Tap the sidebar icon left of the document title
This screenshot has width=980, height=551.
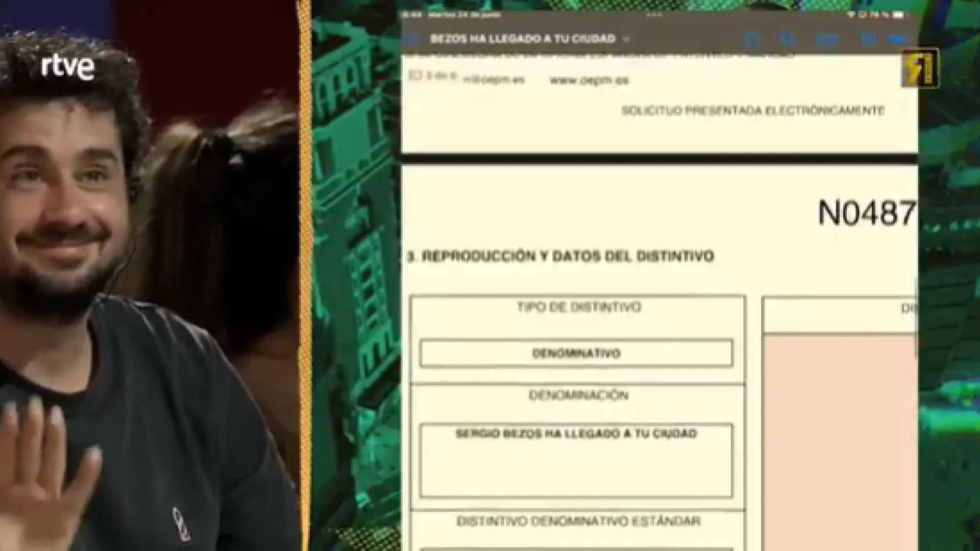(411, 39)
